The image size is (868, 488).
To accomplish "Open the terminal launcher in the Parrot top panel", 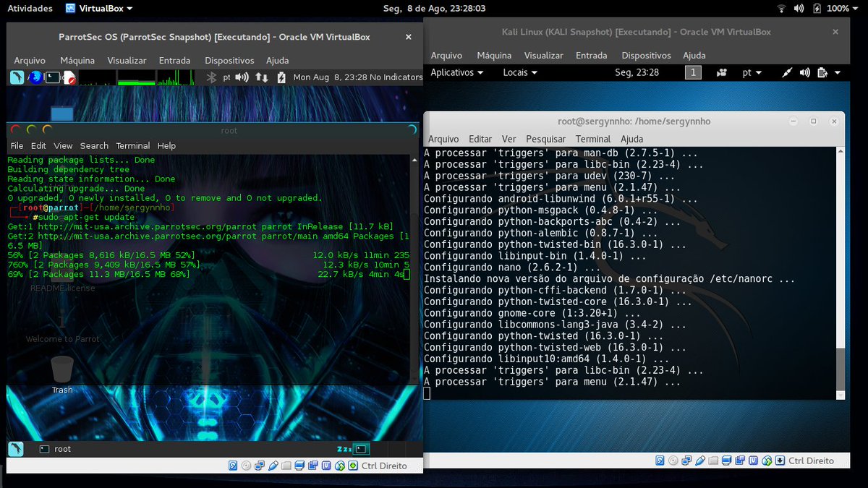I will [x=54, y=77].
